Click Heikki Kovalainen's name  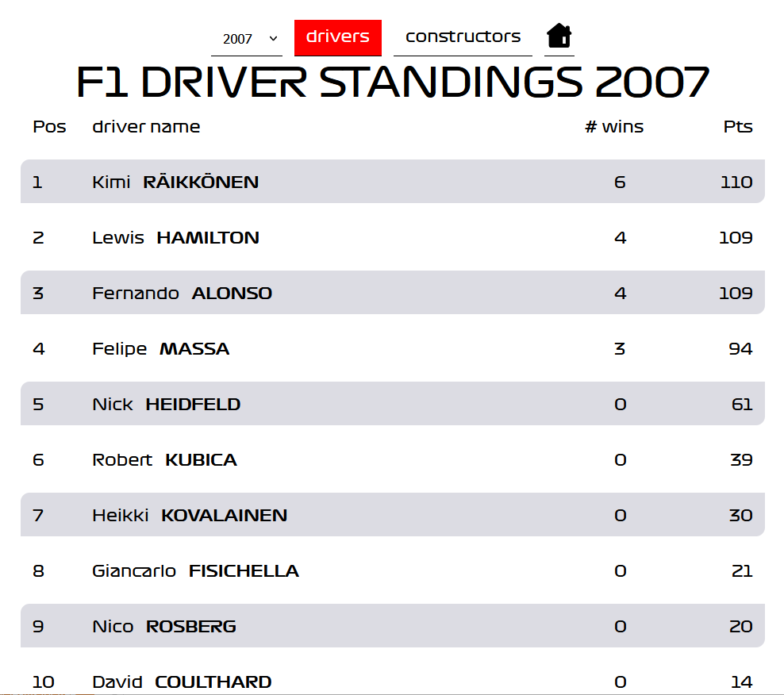(x=190, y=516)
